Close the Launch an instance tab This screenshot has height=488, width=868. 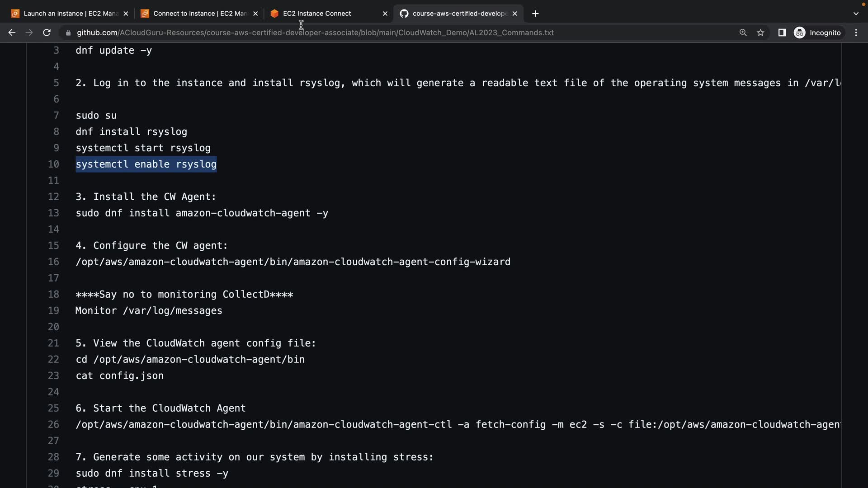(x=126, y=14)
